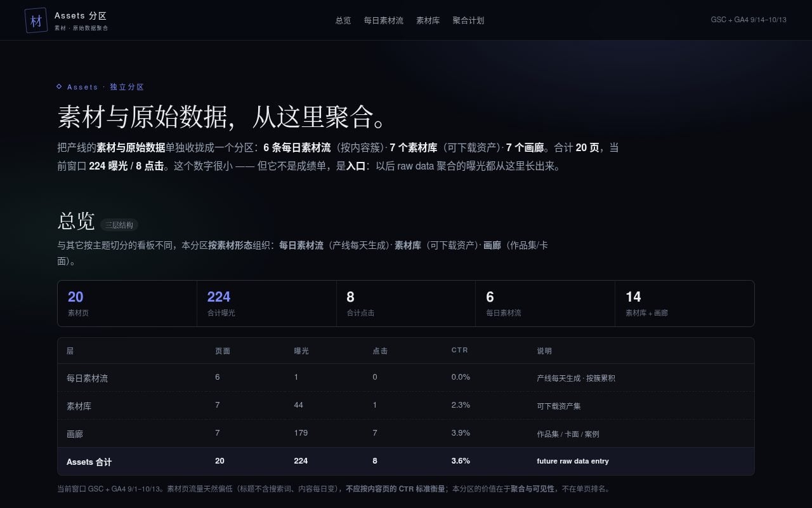Click the 179 exposure cell
This screenshot has height=508, width=812.
301,433
